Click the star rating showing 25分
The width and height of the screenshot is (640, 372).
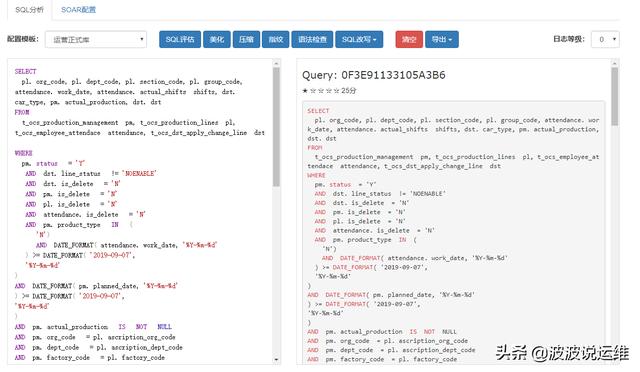pos(329,91)
